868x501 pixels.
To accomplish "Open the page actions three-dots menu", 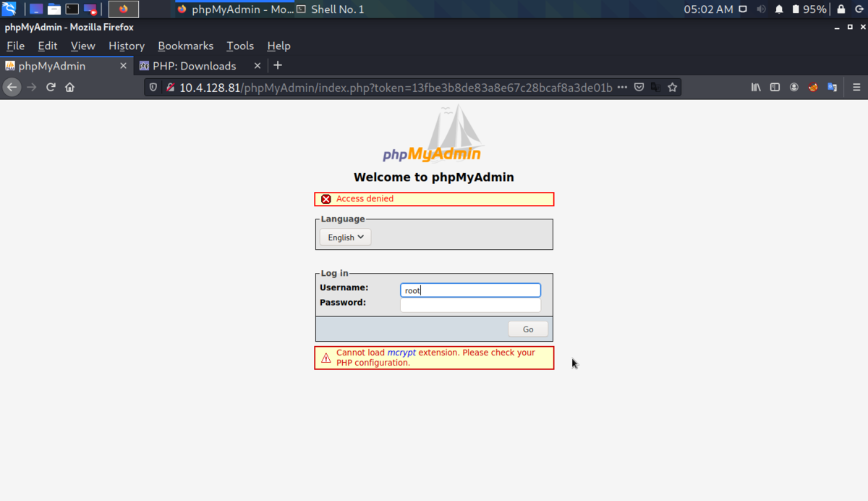I will [622, 87].
